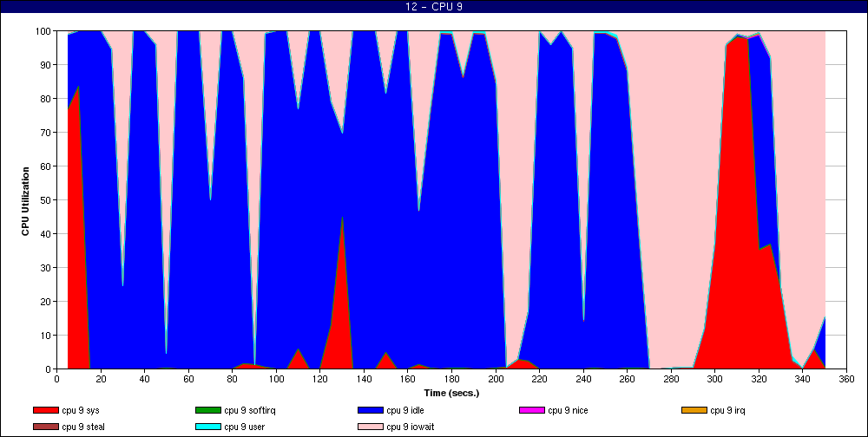Select the 'cpu 9 sys' legend label
The width and height of the screenshot is (868, 437).
81,410
